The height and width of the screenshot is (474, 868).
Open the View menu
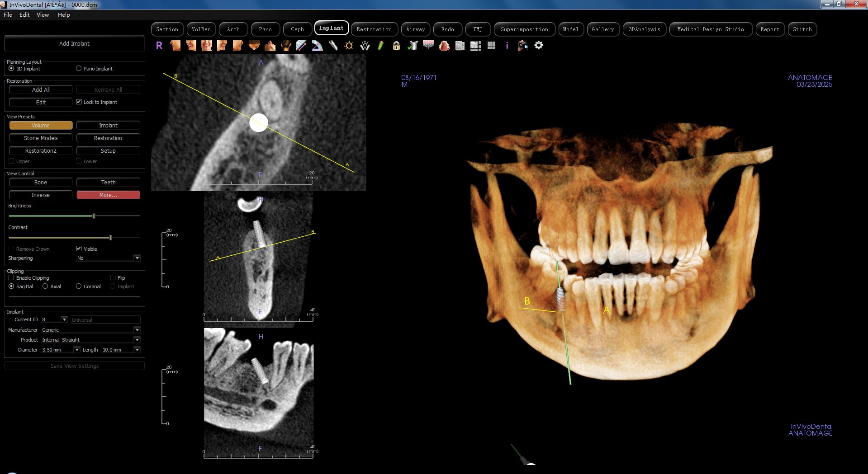pyautogui.click(x=42, y=14)
